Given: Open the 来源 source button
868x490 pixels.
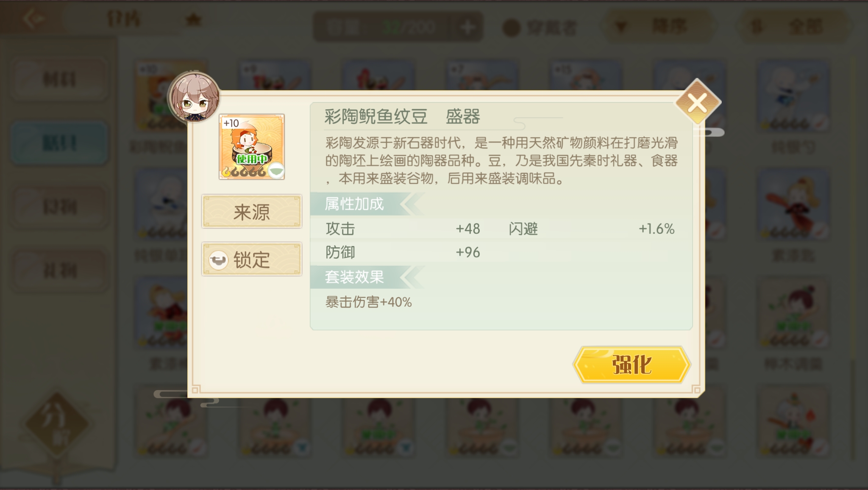Looking at the screenshot, I should [252, 211].
